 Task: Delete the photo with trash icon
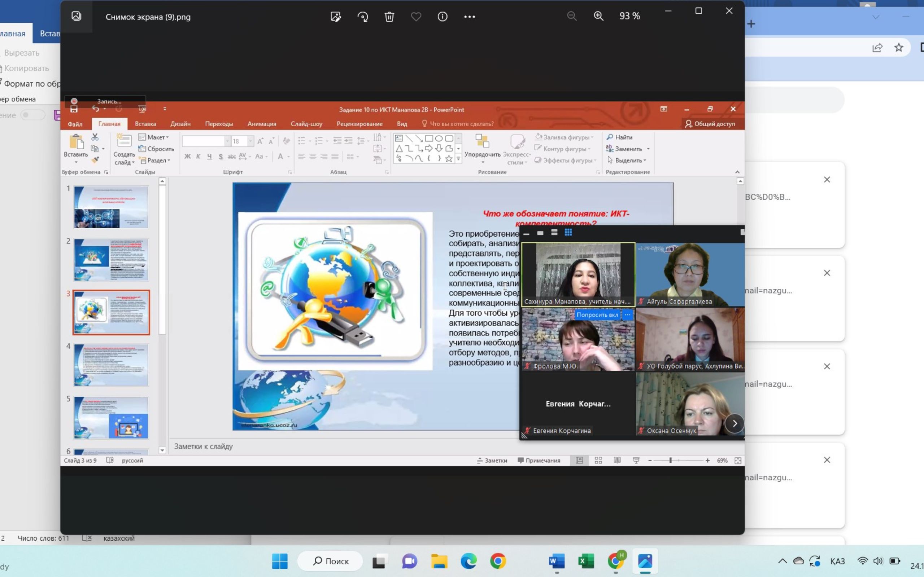389,17
